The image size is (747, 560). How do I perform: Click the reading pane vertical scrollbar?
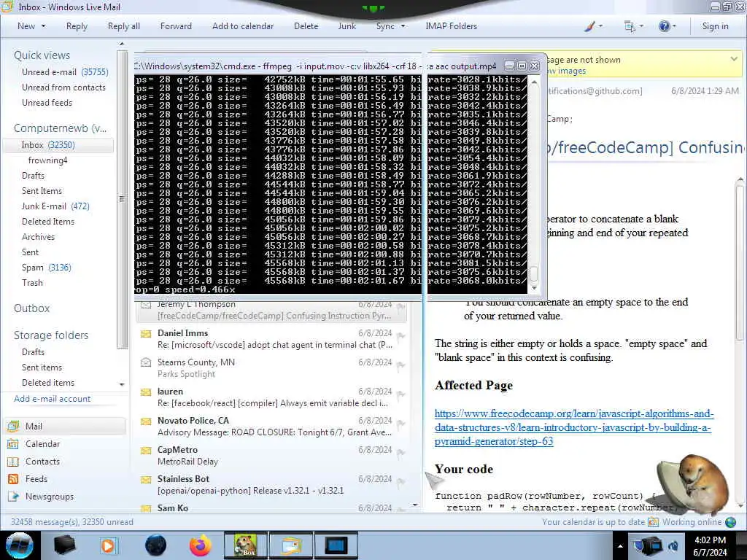[740, 262]
